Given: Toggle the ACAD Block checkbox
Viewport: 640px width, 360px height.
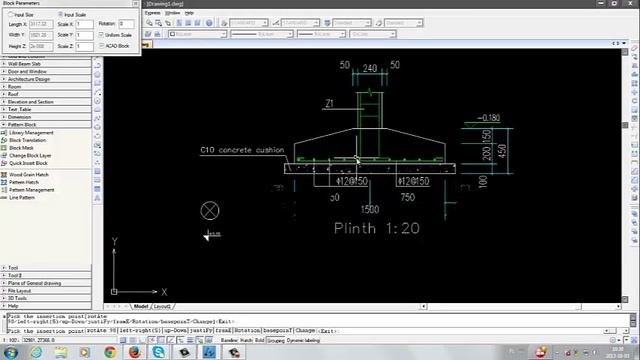Looking at the screenshot, I should 101,46.
